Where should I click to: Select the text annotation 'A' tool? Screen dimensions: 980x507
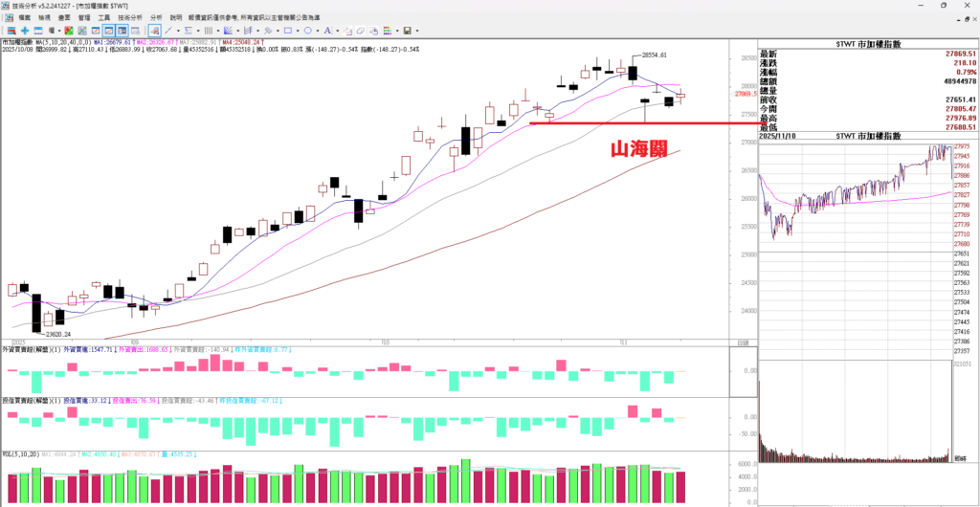point(327,31)
